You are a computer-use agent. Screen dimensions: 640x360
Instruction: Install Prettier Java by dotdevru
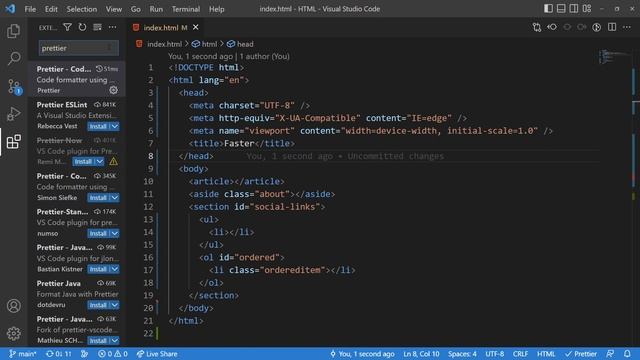click(x=98, y=305)
